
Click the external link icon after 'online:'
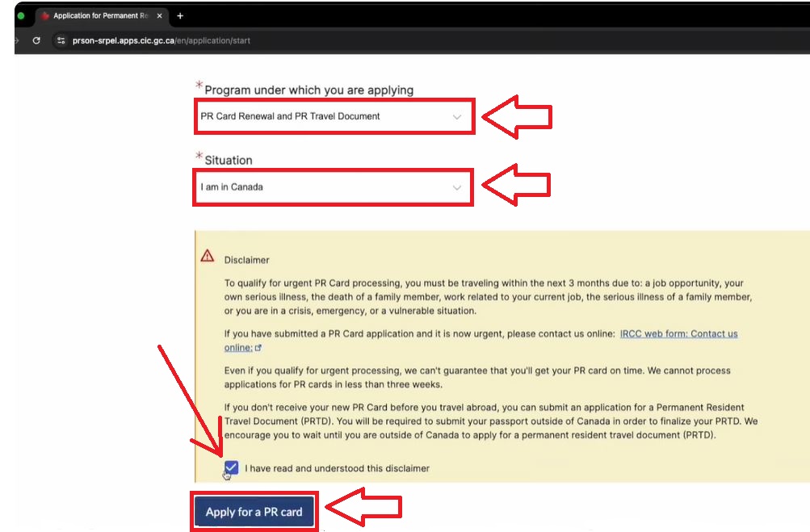pyautogui.click(x=258, y=348)
